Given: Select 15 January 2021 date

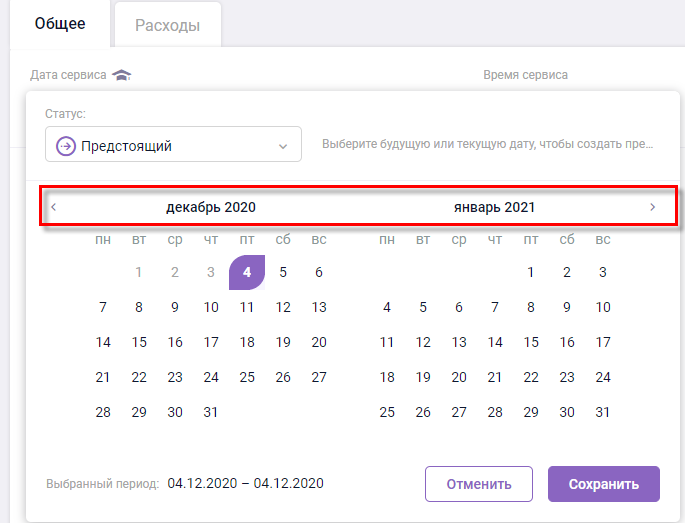Looking at the screenshot, I should coord(531,342).
